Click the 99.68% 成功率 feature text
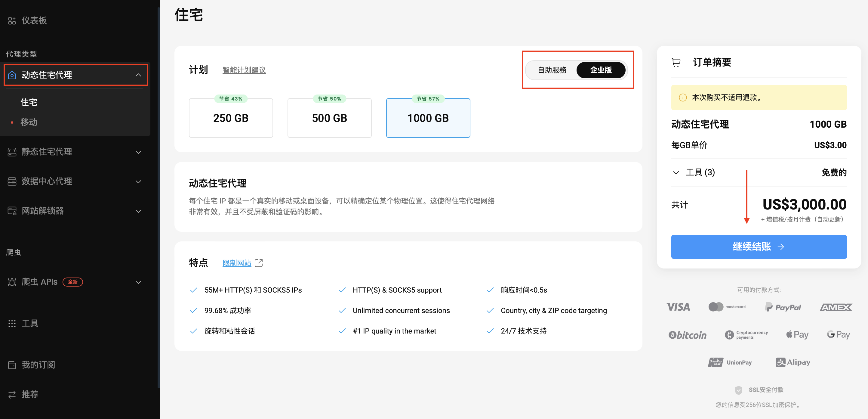Viewport: 868px width, 419px height. [x=227, y=310]
